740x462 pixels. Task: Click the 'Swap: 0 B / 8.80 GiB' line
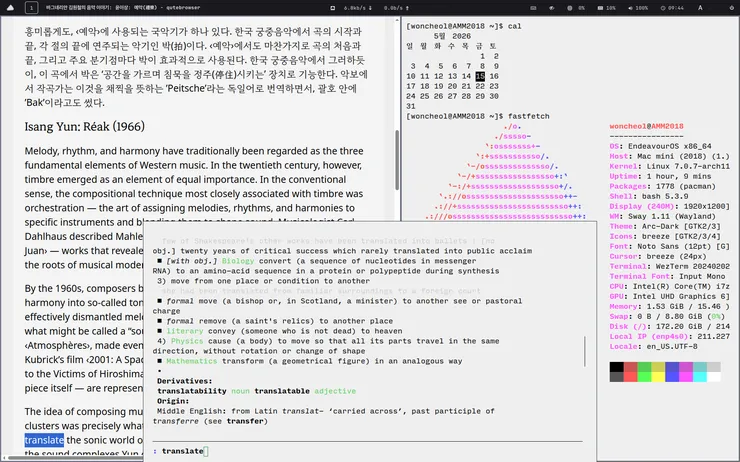(667, 316)
